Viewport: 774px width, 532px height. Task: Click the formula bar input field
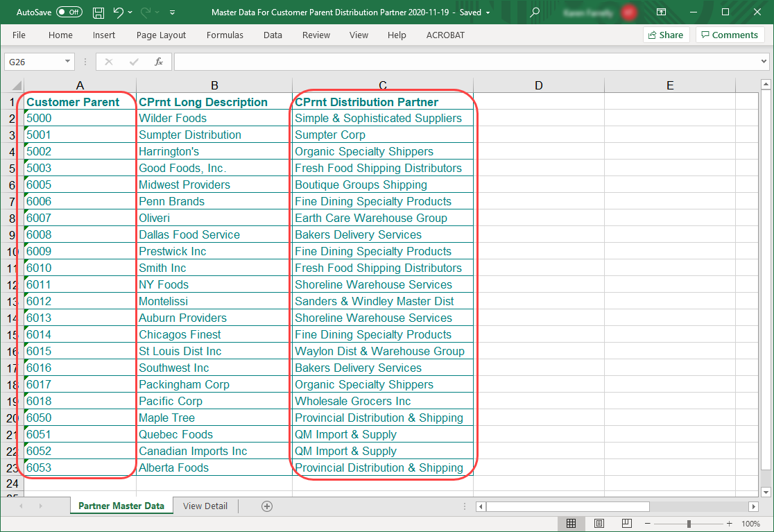point(465,62)
